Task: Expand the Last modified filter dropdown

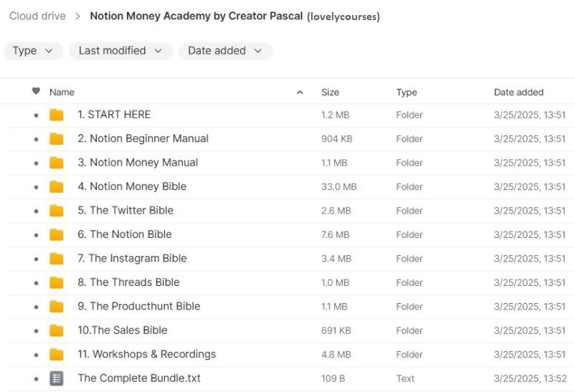Action: (x=120, y=51)
